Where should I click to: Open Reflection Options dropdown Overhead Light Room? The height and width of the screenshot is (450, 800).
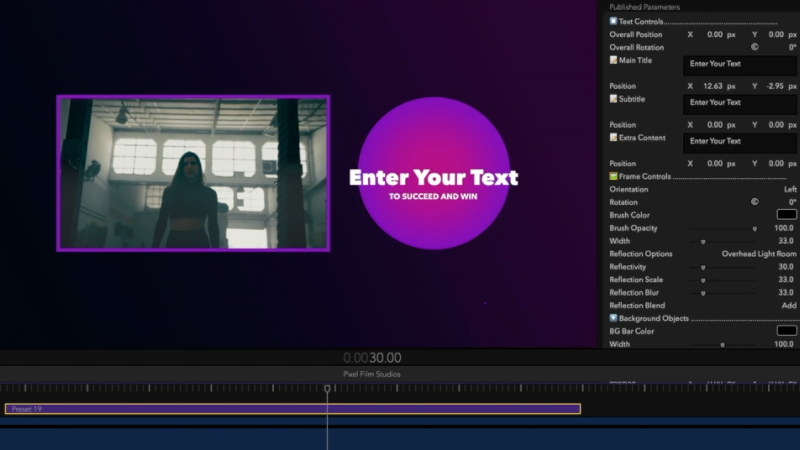[759, 254]
